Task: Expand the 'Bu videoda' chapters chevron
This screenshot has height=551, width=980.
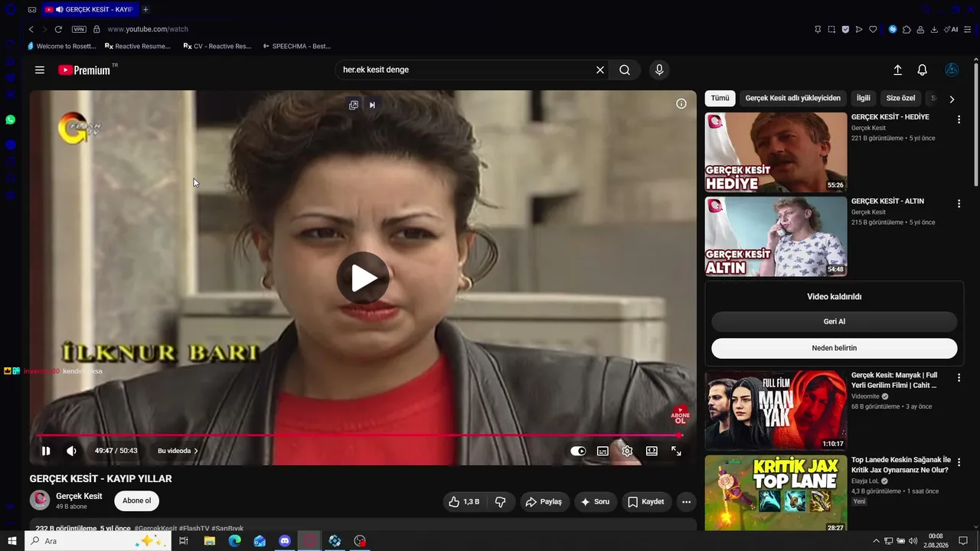Action: coord(196,451)
